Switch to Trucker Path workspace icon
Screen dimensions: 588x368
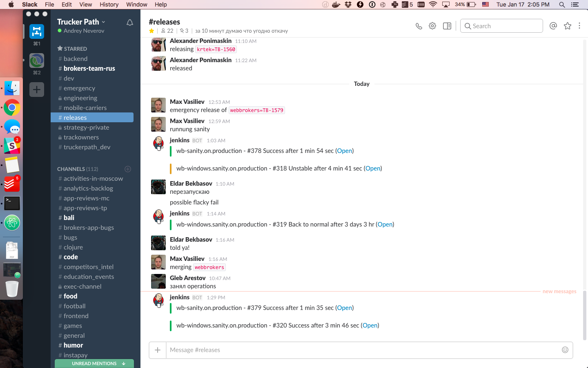[37, 31]
